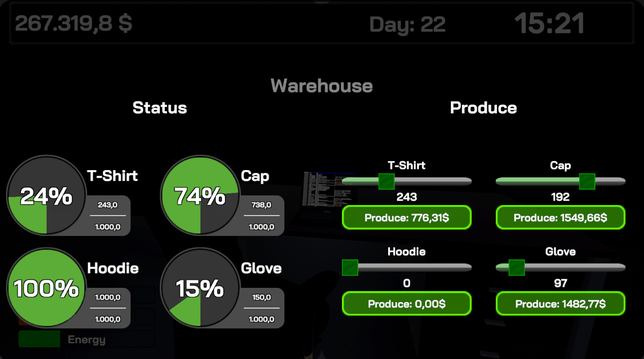The image size is (644, 359).
Task: Click the Glove 15% stock pie chart
Action: (x=200, y=288)
